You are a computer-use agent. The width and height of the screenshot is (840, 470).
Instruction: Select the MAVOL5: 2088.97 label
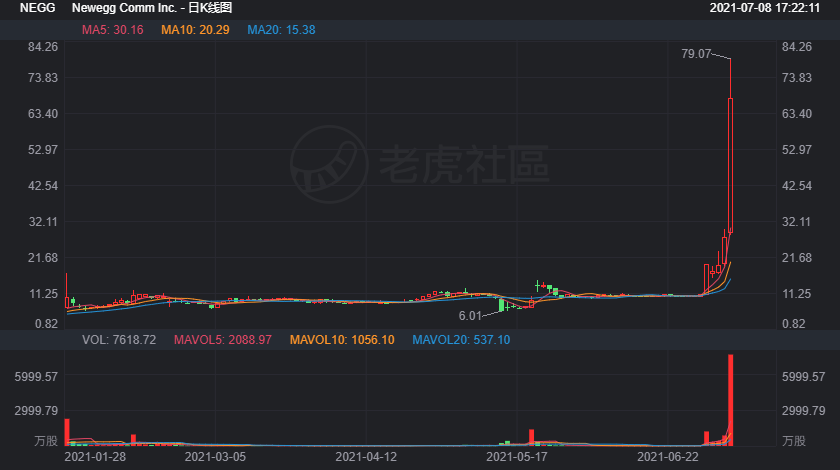(222, 340)
